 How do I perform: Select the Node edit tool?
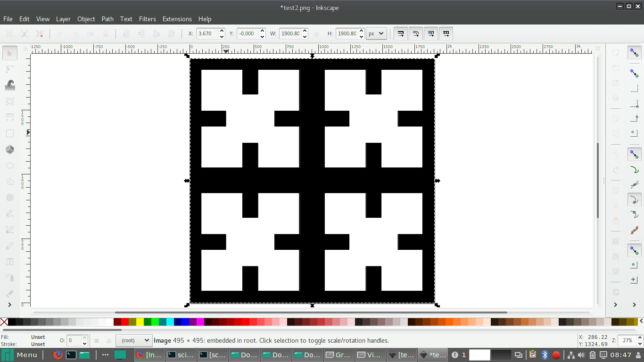click(10, 69)
